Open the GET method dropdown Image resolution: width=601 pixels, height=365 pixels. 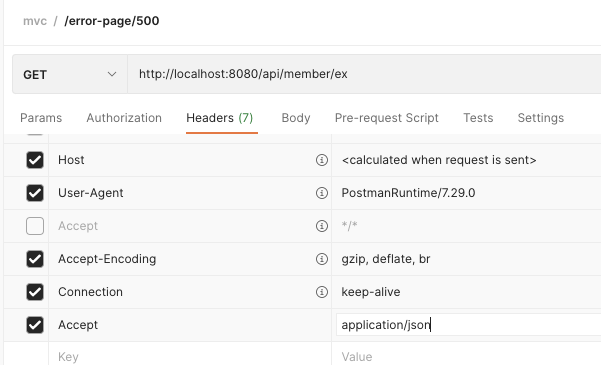[x=70, y=74]
